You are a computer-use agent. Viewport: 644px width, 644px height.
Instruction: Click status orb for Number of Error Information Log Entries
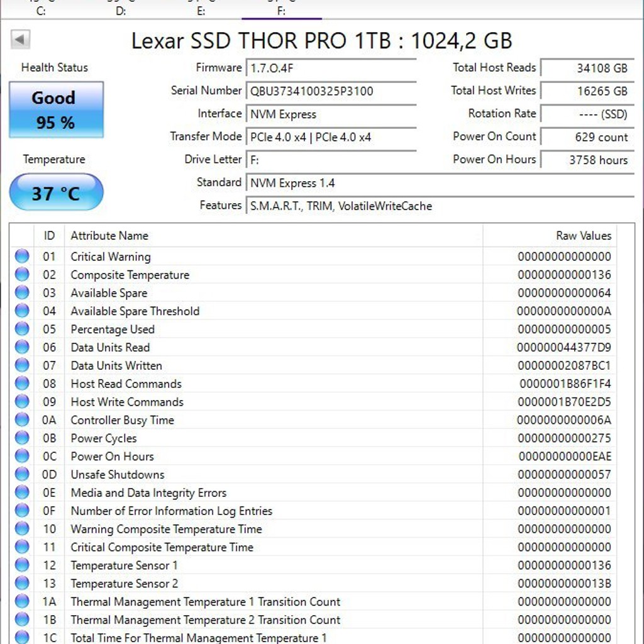pos(22,510)
